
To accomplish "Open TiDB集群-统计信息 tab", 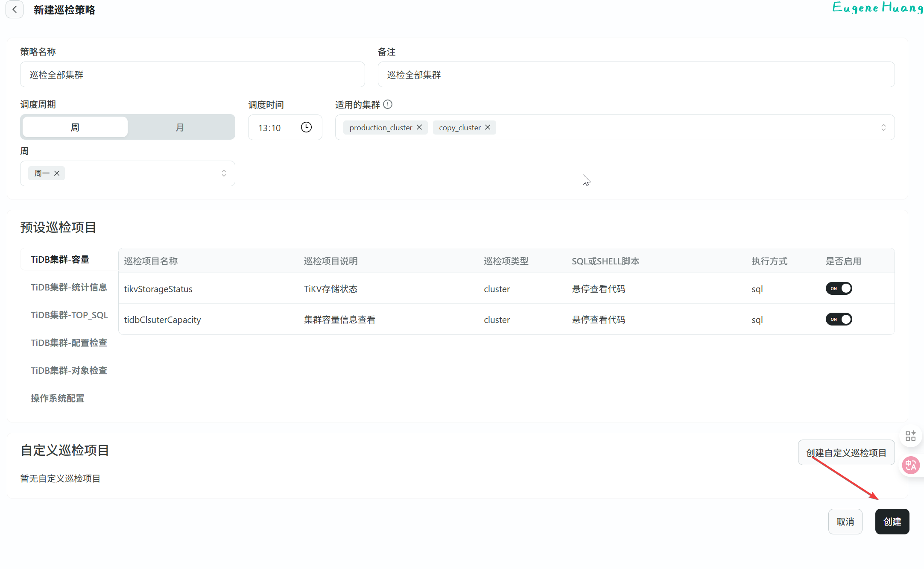I will coord(69,287).
